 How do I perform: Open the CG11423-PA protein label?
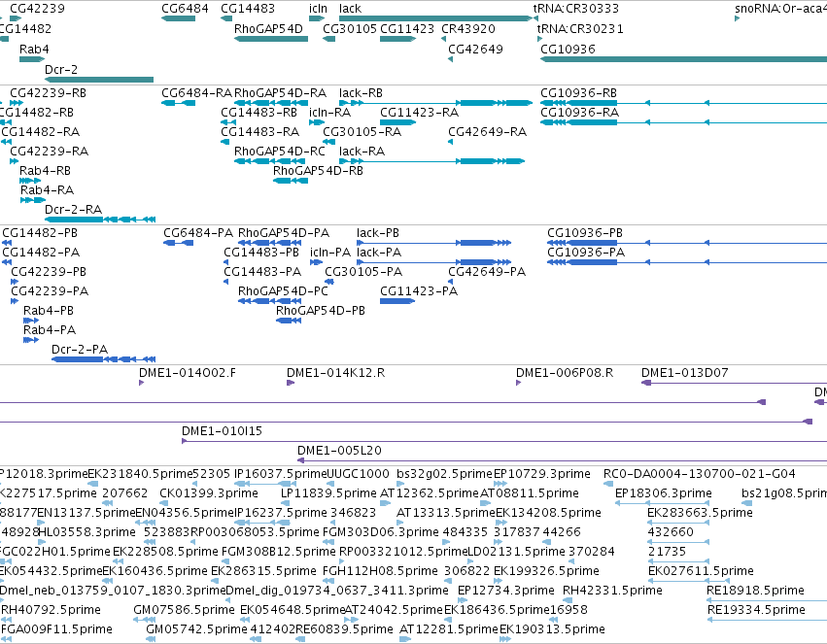(x=419, y=291)
